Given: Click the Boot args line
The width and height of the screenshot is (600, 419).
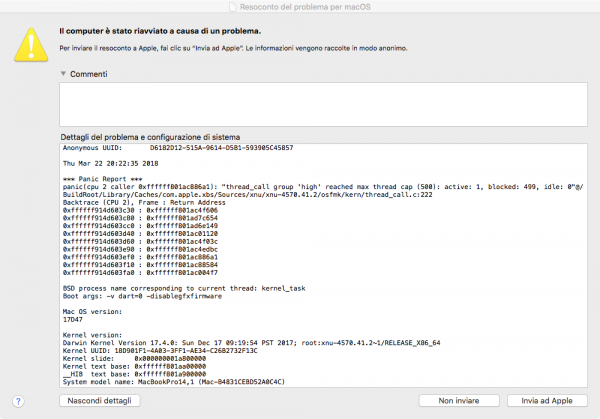Looking at the screenshot, I should (x=142, y=296).
